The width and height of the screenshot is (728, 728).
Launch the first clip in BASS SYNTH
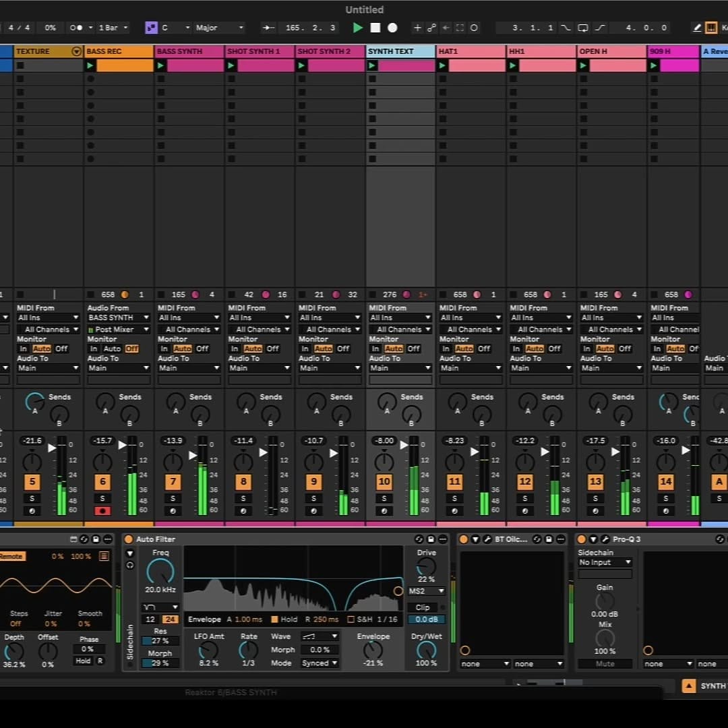click(x=160, y=66)
